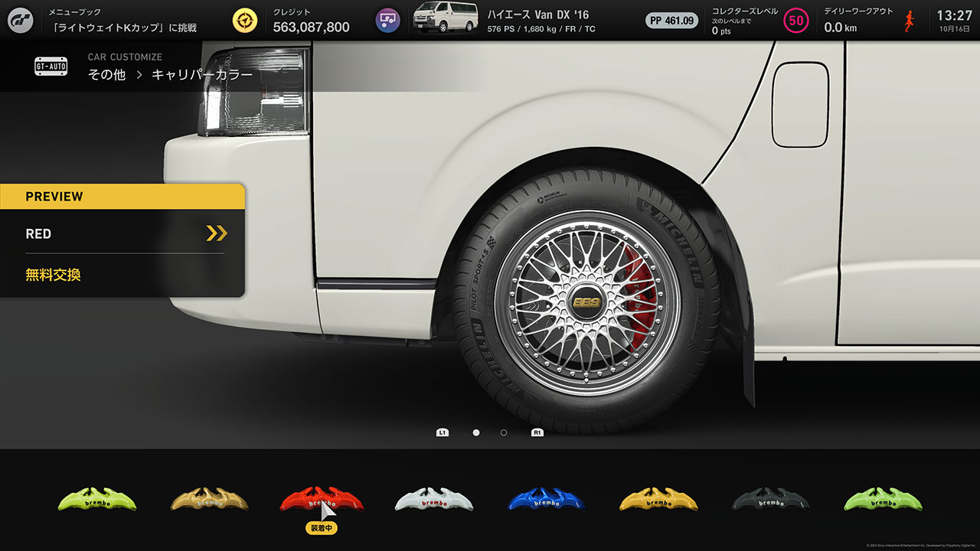This screenshot has height=551, width=980.
Task: Click the 「ライトウェイトKカップ」に挑戦 text
Action: (x=122, y=28)
